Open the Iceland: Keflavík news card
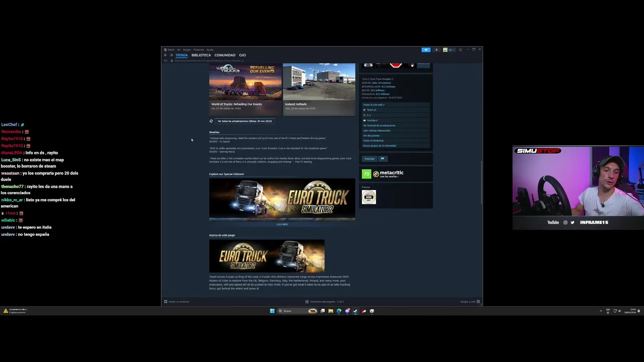 point(319,88)
